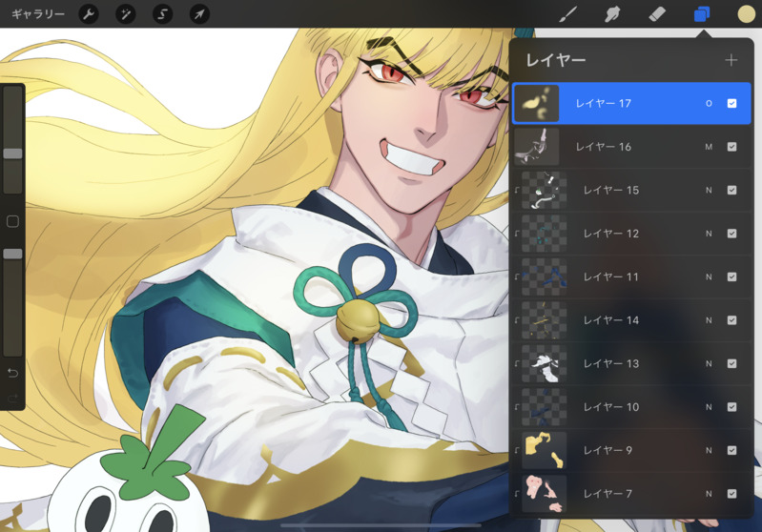Open blend mode N on レイヤー 15
Screen dimensions: 762x532
point(709,190)
